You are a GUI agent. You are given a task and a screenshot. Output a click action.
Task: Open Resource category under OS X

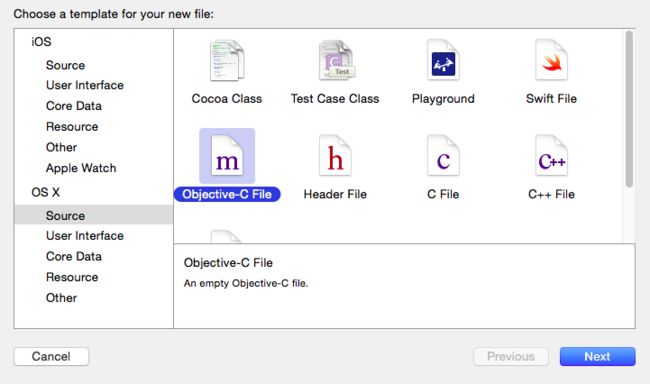tap(72, 277)
